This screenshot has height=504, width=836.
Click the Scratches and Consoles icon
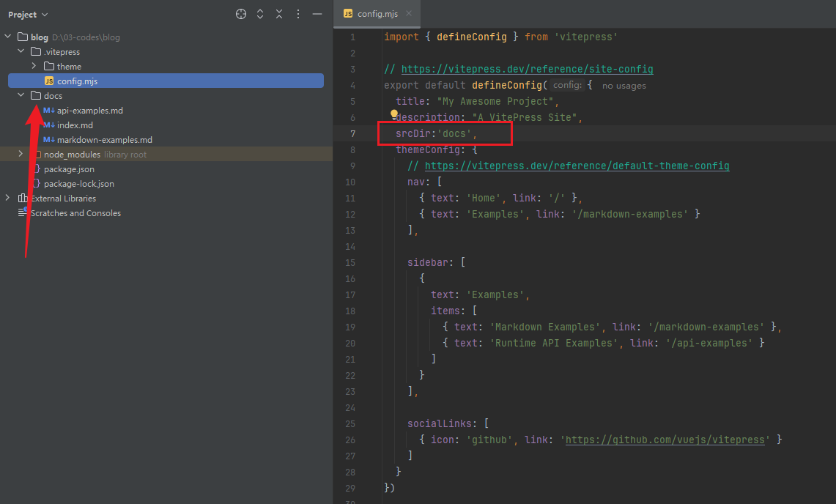23,212
